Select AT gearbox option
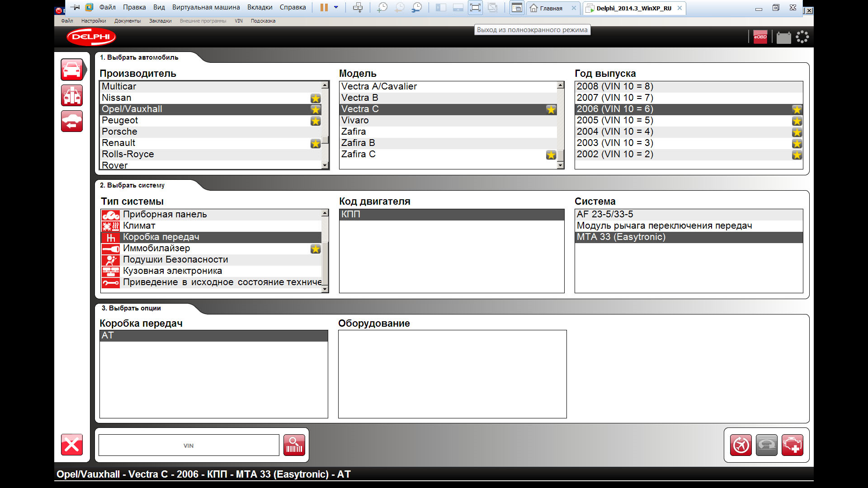The height and width of the screenshot is (488, 868). [214, 336]
